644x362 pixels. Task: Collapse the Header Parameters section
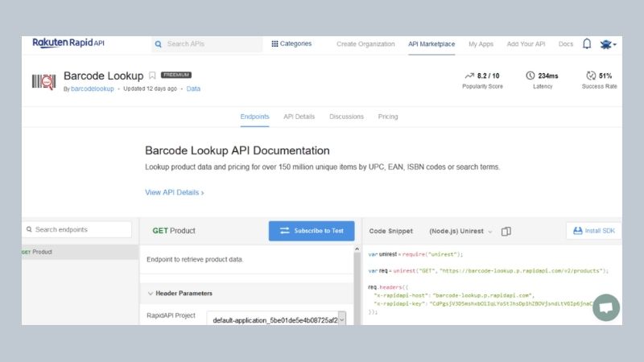[x=180, y=293]
